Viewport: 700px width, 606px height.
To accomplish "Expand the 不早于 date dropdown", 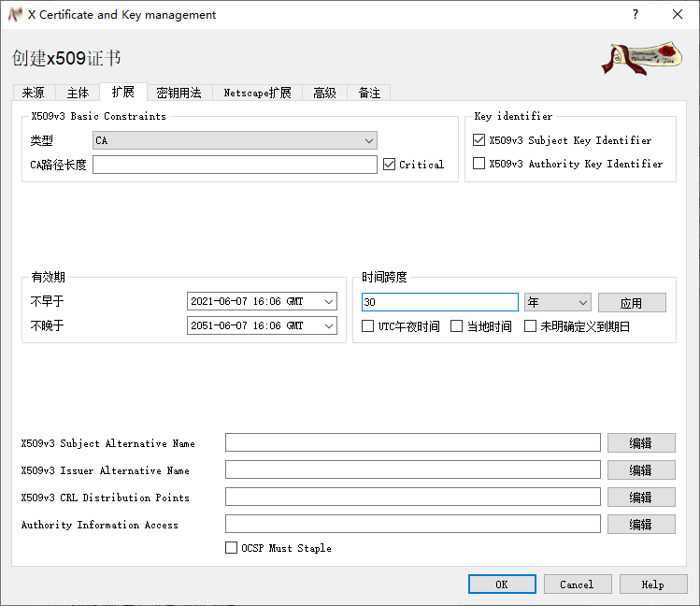I will click(x=328, y=301).
